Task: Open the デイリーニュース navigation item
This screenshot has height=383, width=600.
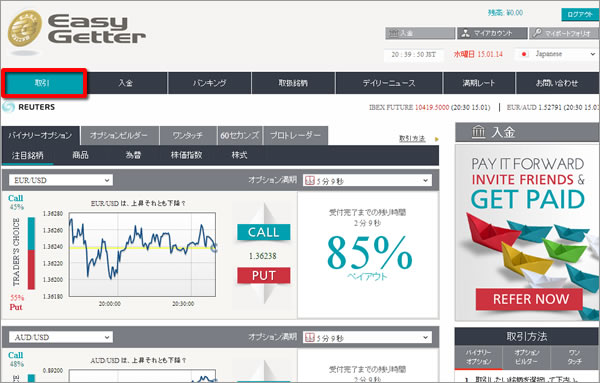Action: [389, 83]
